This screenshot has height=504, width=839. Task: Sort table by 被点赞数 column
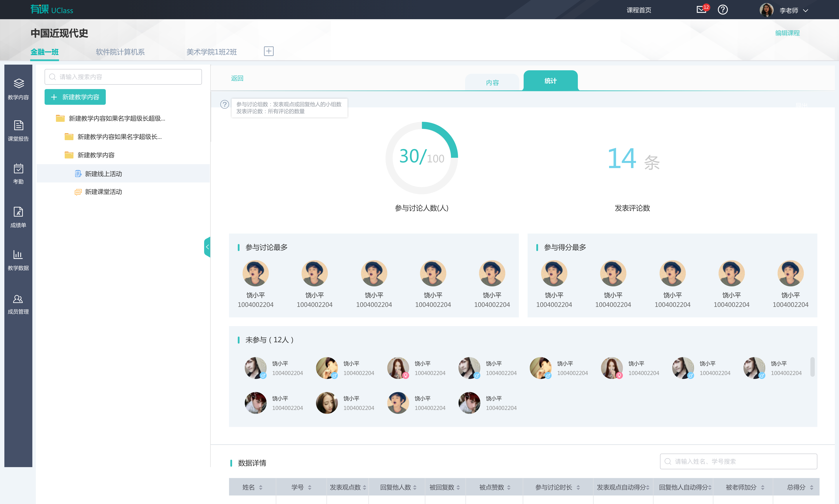[x=509, y=487]
